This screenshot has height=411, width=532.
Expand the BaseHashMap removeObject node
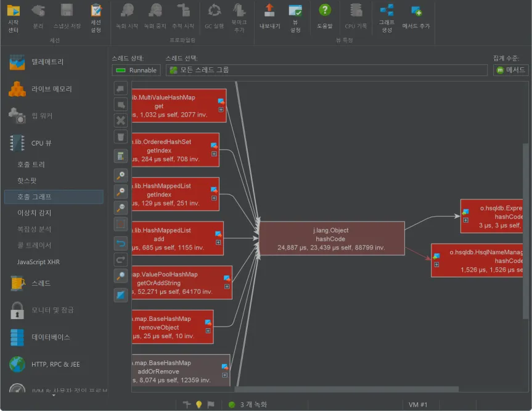tap(208, 331)
